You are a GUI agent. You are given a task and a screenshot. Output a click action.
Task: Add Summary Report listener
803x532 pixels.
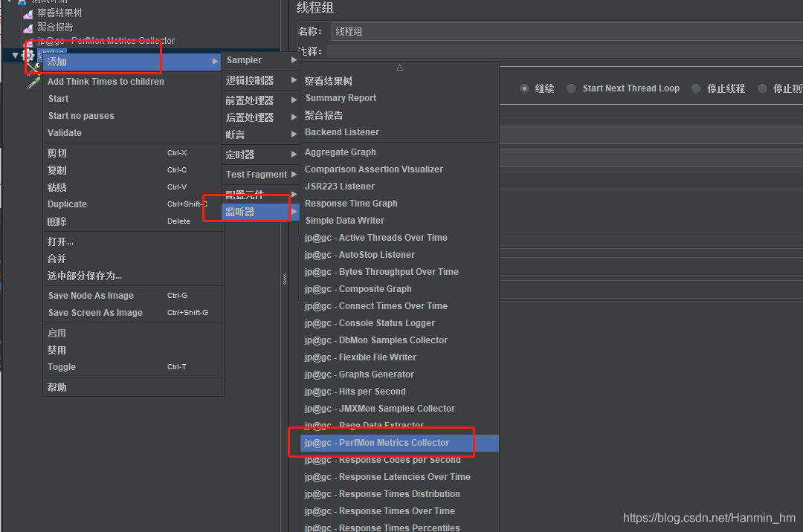[x=399, y=98]
